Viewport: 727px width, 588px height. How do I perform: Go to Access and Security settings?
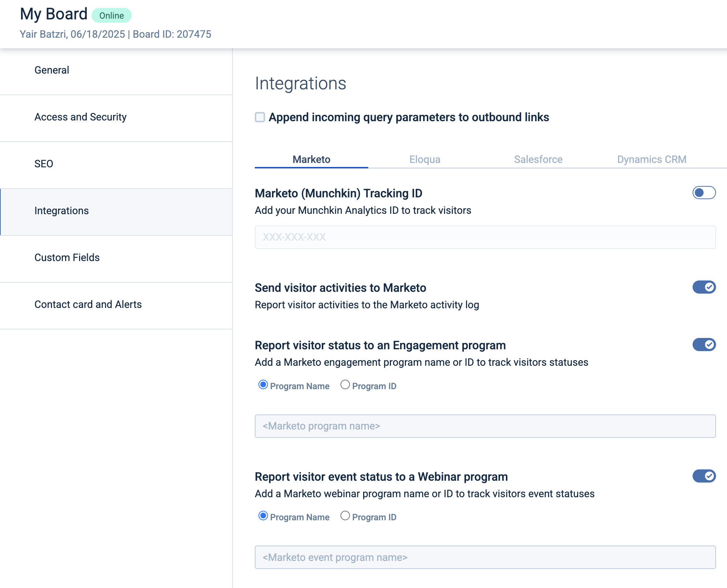coord(80,117)
